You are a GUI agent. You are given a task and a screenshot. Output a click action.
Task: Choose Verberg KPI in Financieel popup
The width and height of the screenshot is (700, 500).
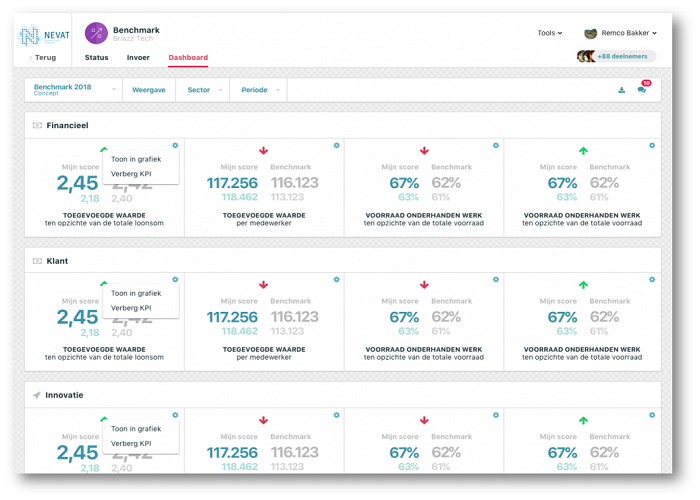coord(131,174)
